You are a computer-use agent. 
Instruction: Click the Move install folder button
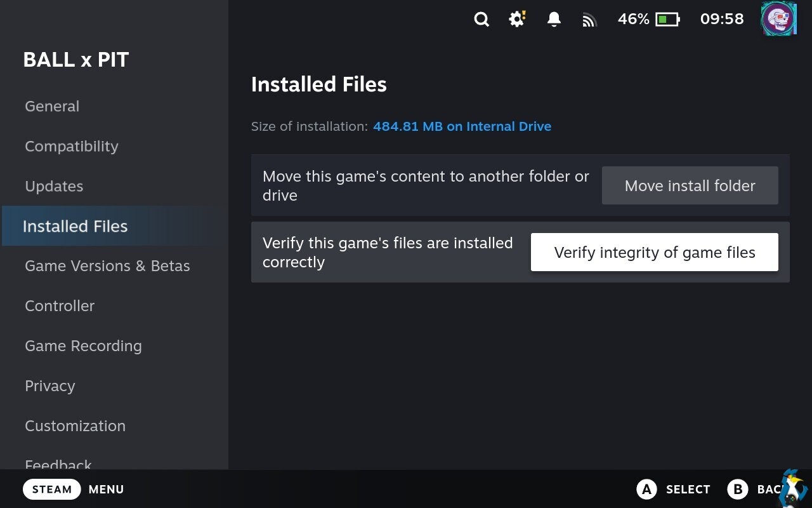click(x=690, y=185)
